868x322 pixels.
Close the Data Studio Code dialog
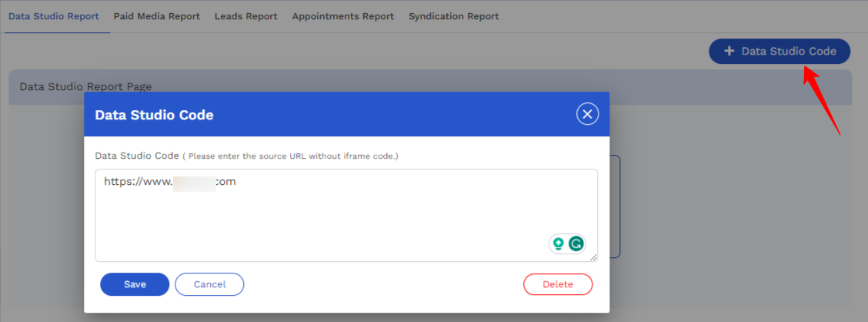587,114
